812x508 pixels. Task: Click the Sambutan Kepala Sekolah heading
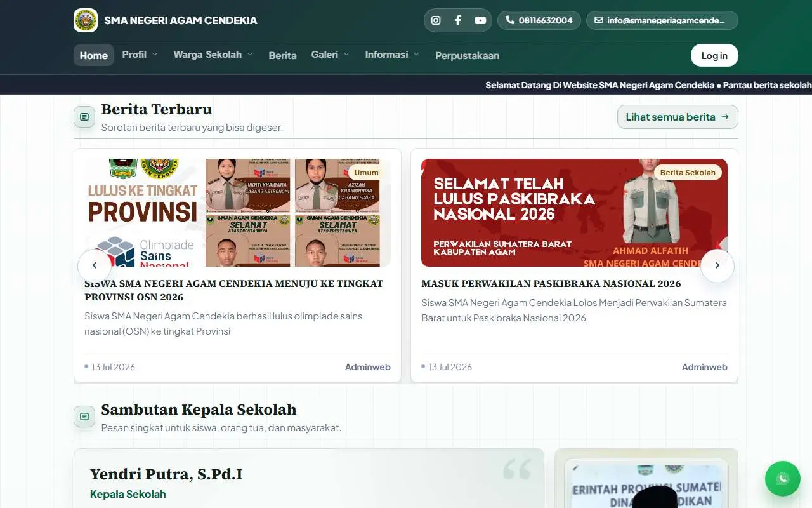tap(199, 410)
